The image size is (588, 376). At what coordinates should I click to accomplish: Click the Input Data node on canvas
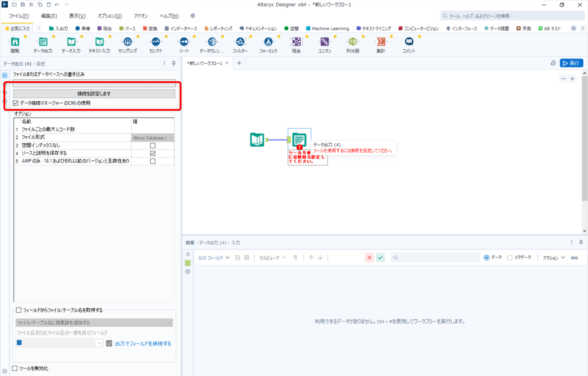click(x=257, y=140)
